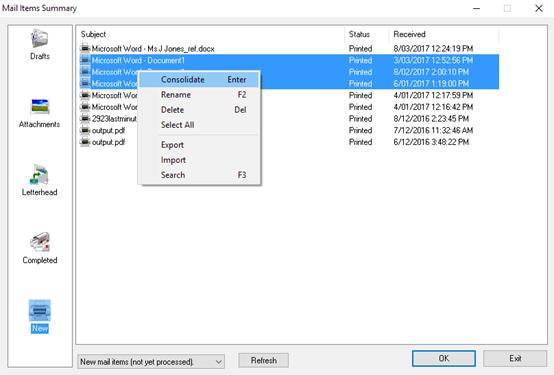Click printer icon of the 6/12/2016 output.pdf
Screen dimensions: 554x375
tap(85, 142)
